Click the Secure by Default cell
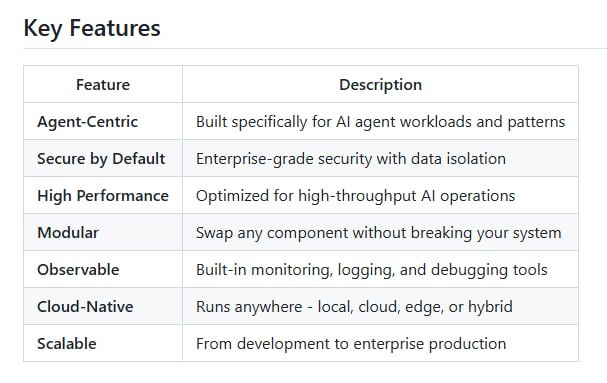Image resolution: width=607 pixels, height=383 pixels. [101, 159]
